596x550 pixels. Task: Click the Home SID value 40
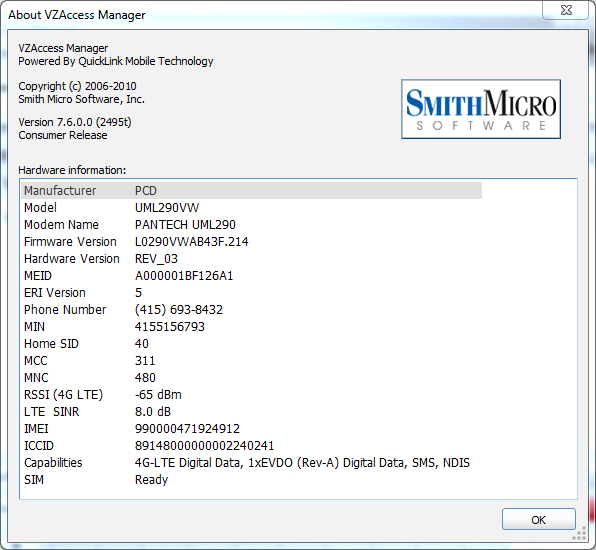coord(142,344)
